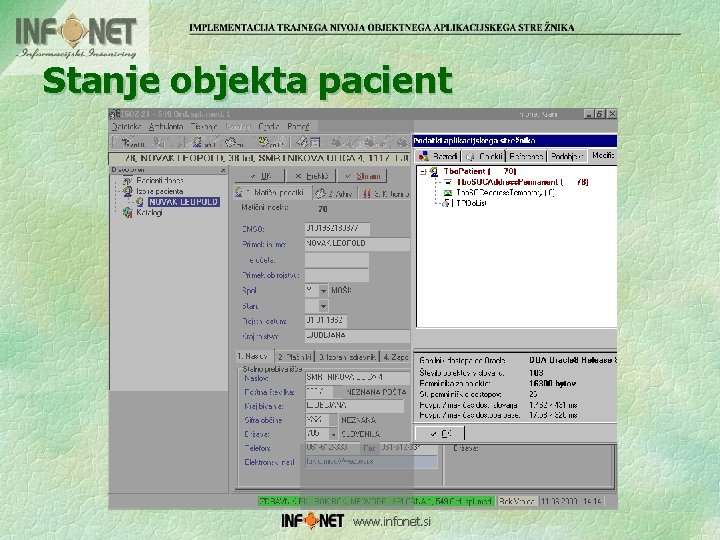Switch to 3. Izbrani zdravnik tab

[348, 357]
